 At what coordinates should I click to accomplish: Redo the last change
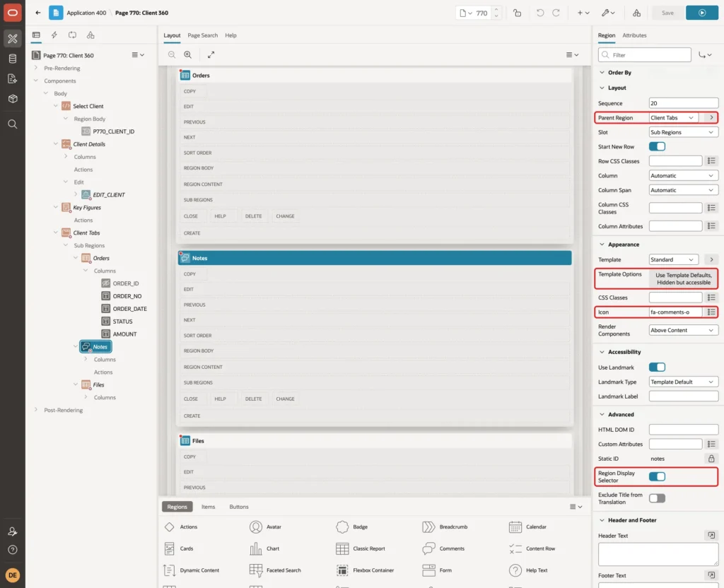click(556, 13)
